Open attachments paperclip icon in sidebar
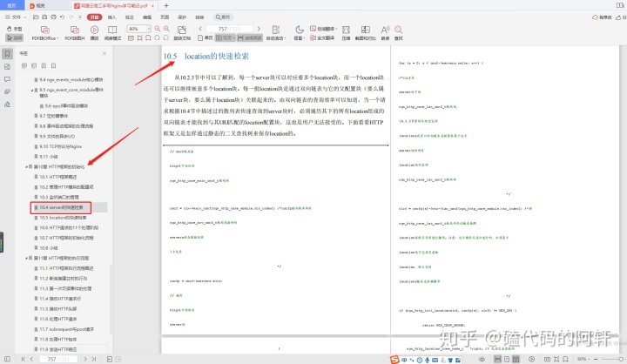 (7, 91)
